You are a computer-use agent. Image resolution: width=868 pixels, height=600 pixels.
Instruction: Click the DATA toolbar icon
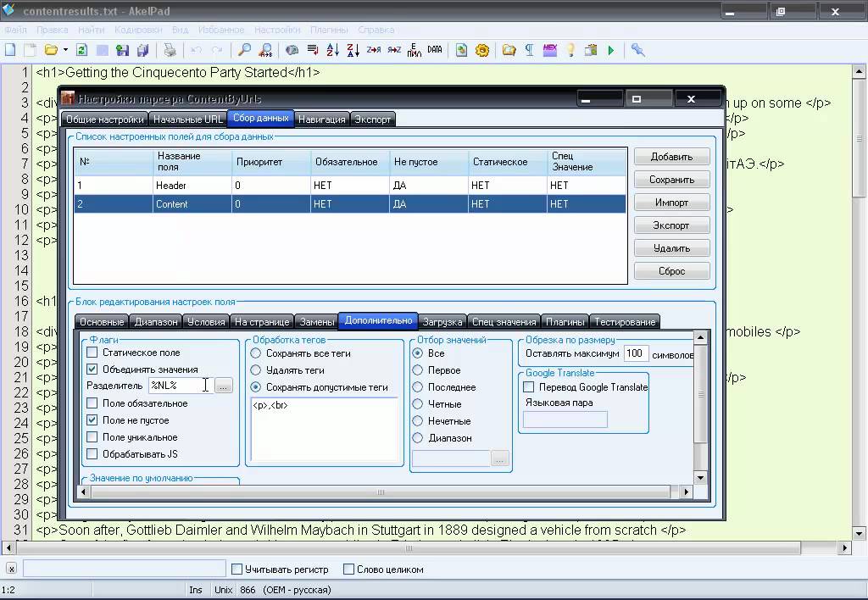[x=435, y=50]
